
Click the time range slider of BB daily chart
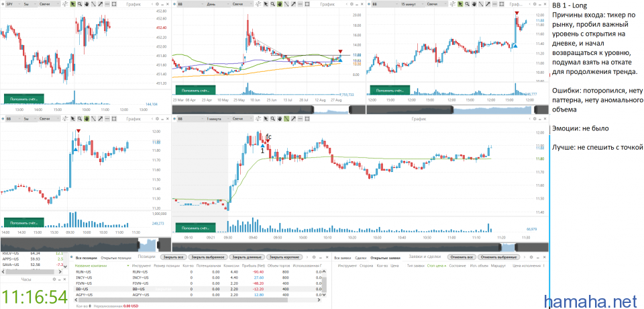(268, 109)
